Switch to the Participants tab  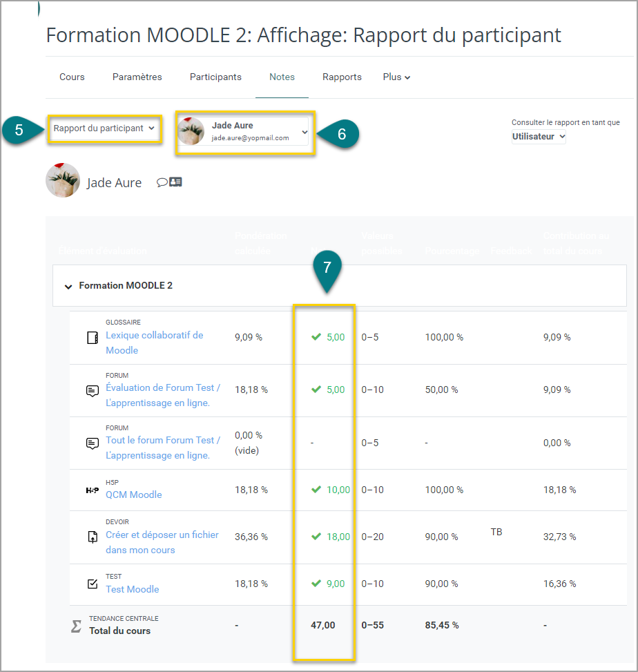pyautogui.click(x=215, y=77)
